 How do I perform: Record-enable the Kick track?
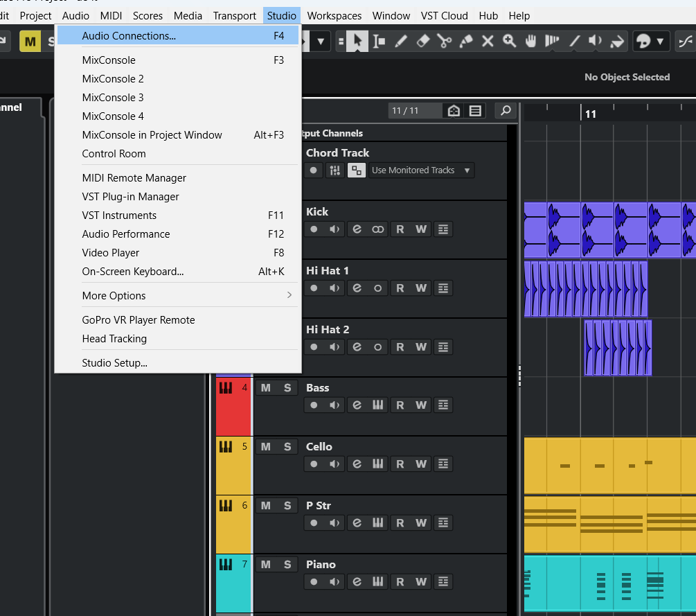[x=314, y=229]
